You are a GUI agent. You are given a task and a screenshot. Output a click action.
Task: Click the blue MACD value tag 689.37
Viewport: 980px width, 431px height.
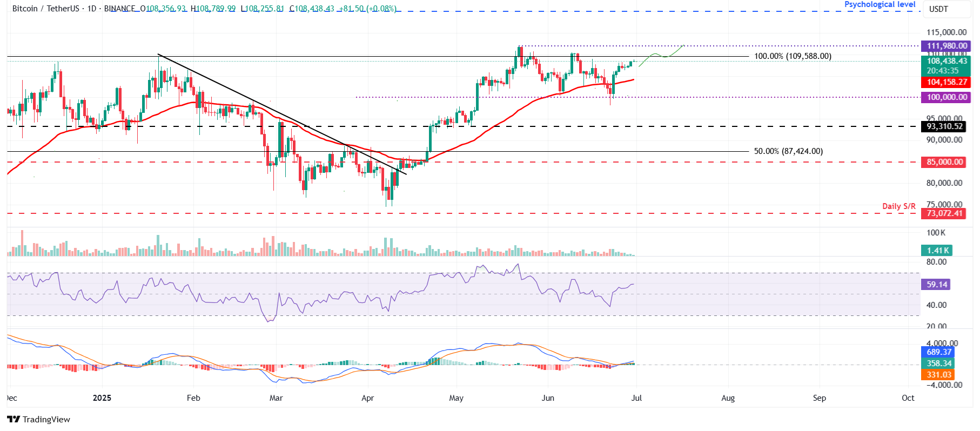click(938, 352)
